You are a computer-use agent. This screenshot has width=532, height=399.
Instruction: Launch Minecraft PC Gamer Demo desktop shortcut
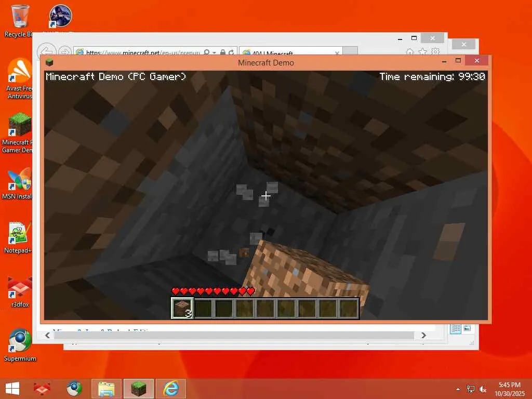coord(20,132)
